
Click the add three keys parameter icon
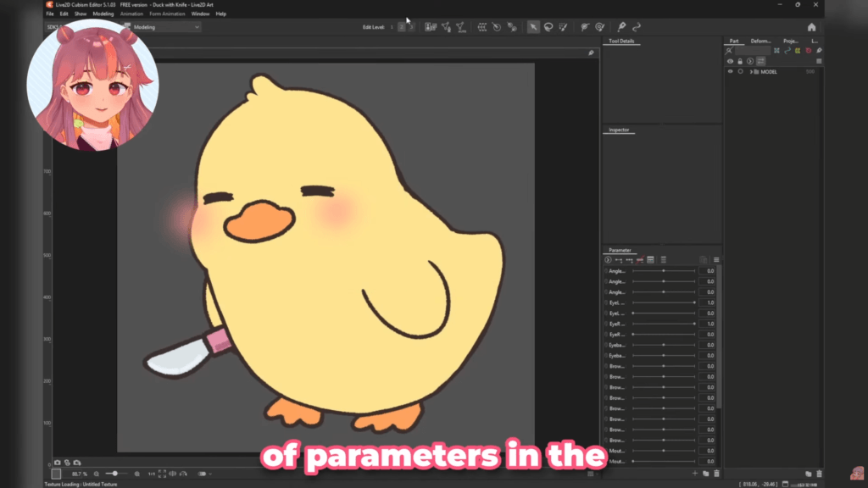point(629,260)
